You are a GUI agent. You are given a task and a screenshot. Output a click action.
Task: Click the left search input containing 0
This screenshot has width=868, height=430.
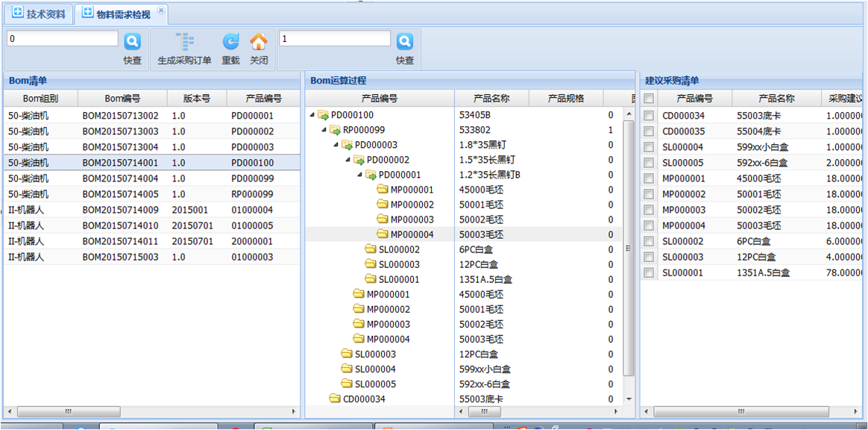63,39
